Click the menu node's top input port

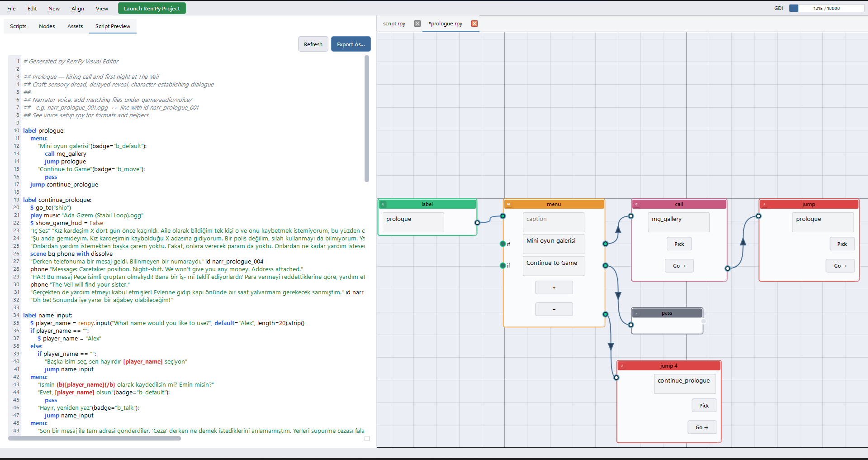point(503,216)
